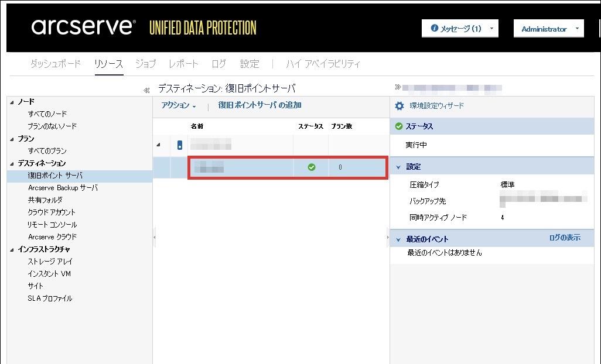Click the green status check in the selected row
This screenshot has height=364, width=601.
click(x=312, y=167)
